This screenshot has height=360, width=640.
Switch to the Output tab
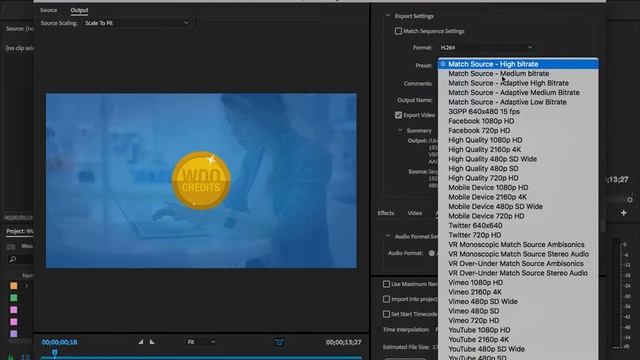(79, 10)
